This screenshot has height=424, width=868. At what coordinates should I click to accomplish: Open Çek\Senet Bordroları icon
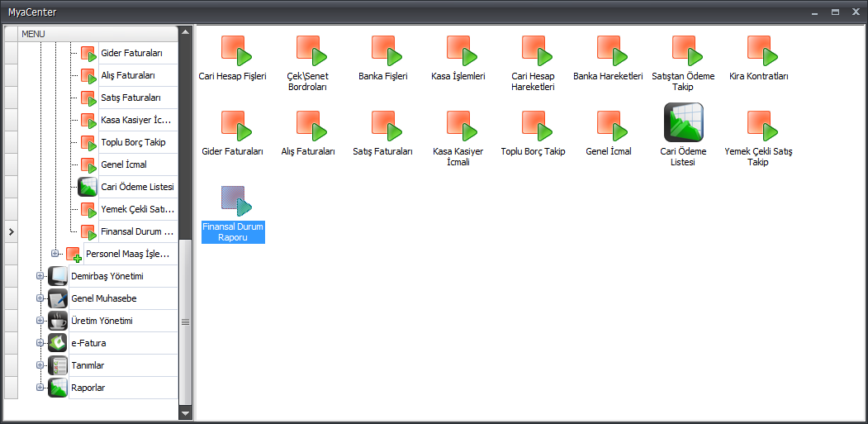(x=311, y=51)
